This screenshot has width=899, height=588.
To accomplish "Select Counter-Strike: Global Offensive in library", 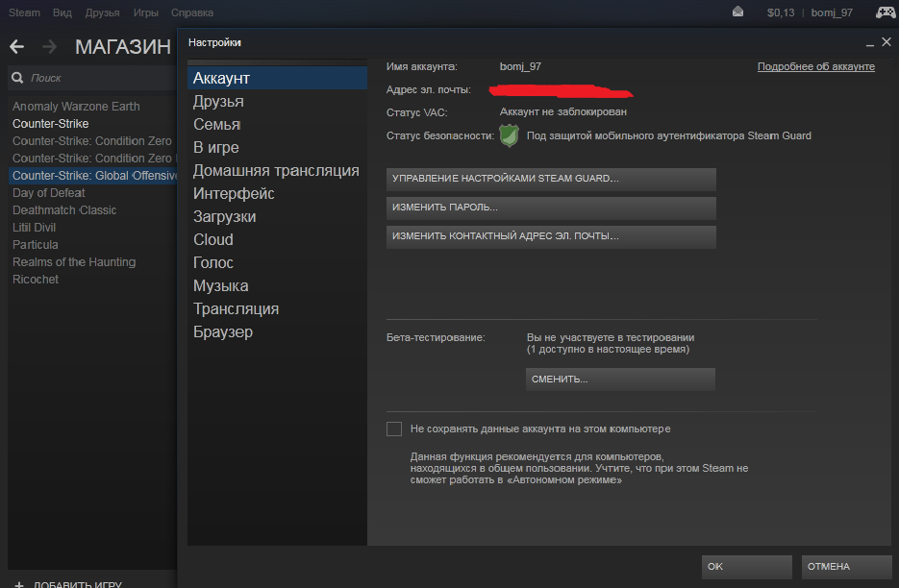I will pos(94,176).
